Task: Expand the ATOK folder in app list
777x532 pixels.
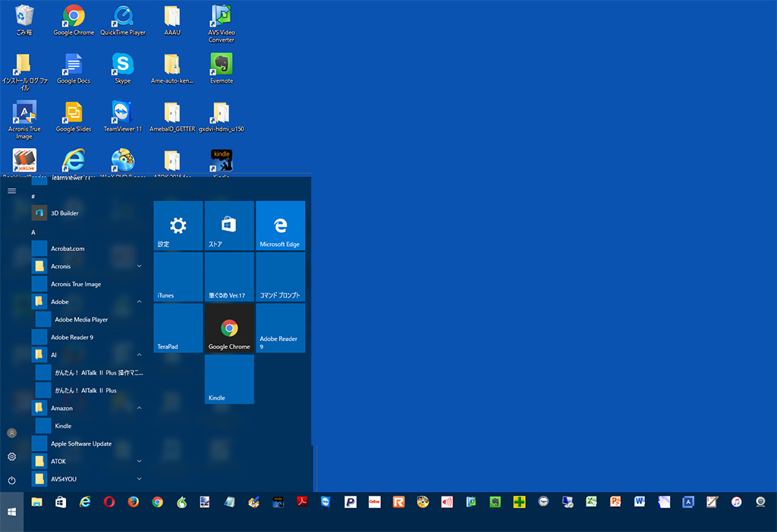Action: coord(140,461)
